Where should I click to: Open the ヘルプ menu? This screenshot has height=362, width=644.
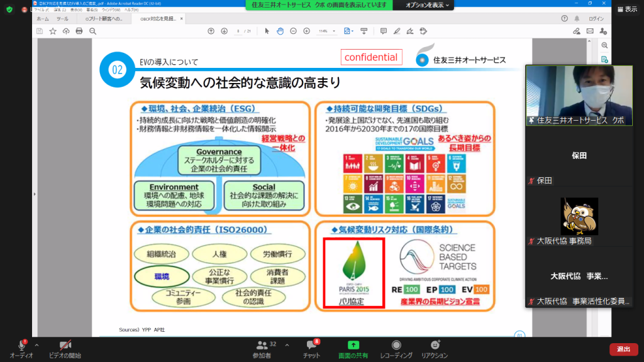pos(131,10)
